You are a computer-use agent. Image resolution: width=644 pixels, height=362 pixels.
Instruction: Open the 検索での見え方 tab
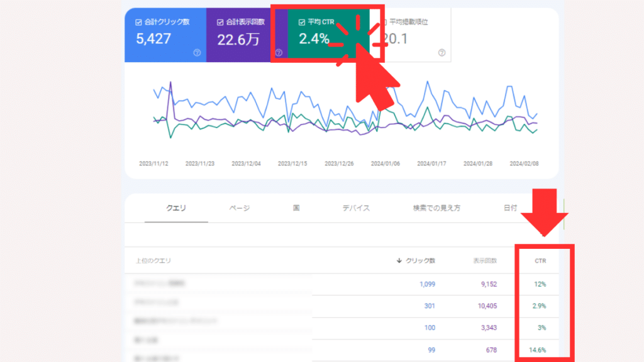point(436,208)
